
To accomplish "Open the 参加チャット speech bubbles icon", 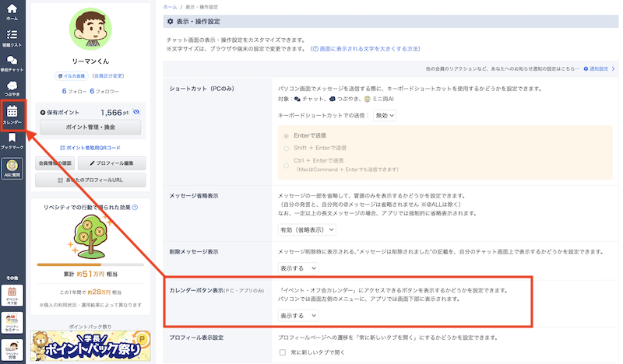I will tap(12, 64).
